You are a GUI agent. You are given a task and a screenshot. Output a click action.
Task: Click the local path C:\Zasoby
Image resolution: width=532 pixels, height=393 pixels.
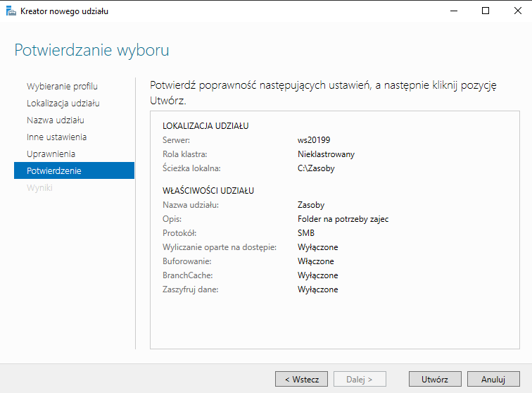pyautogui.click(x=316, y=168)
